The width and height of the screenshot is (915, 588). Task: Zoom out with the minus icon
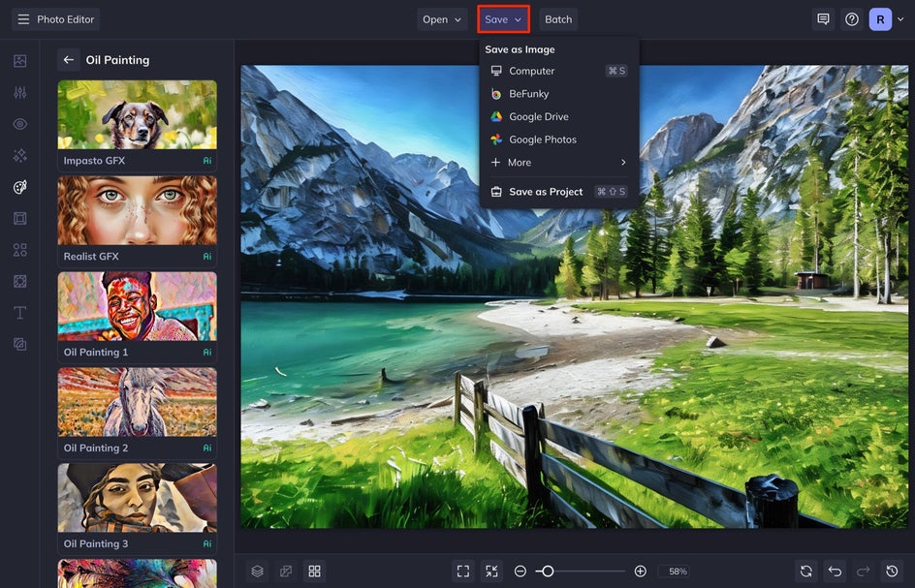point(521,572)
